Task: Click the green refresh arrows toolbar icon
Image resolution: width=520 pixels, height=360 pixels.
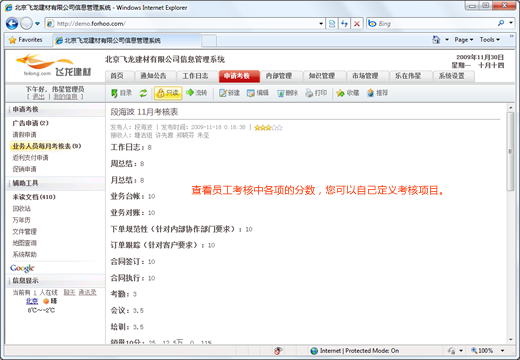Action: [x=143, y=93]
